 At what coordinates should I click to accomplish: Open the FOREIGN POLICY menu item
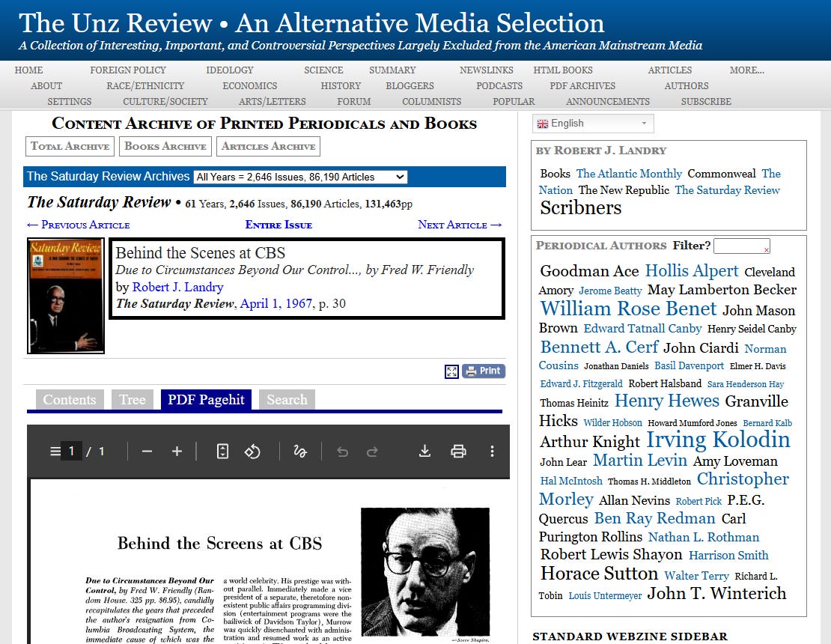click(128, 70)
